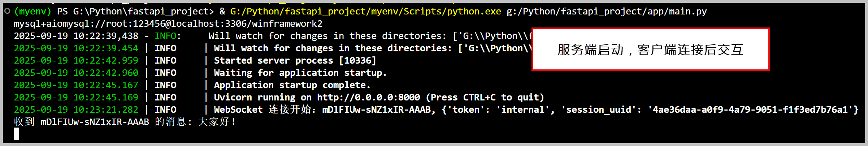Click the "Started server process [10336]" message
The image size is (868, 146).
(x=295, y=61)
